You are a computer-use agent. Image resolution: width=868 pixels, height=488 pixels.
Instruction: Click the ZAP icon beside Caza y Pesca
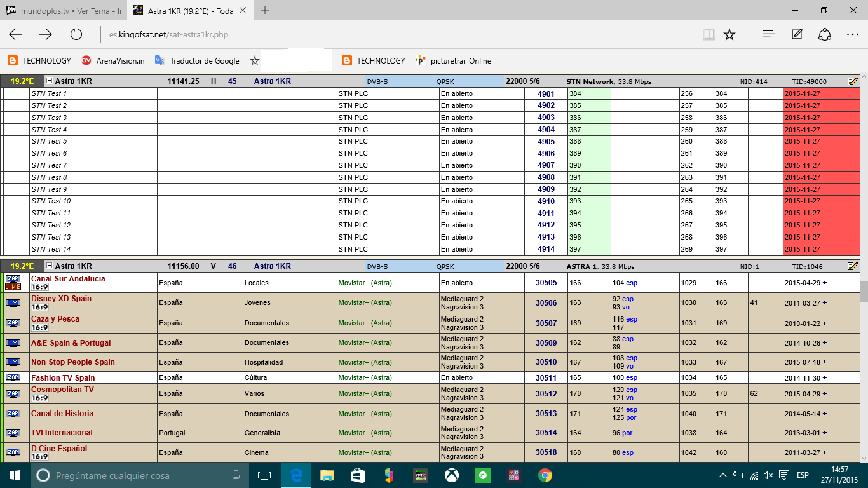click(x=13, y=323)
